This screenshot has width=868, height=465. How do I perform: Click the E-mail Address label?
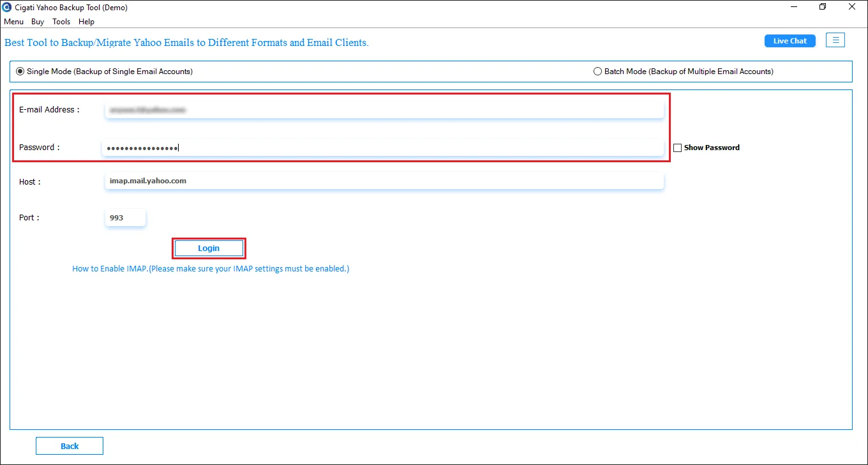(49, 110)
